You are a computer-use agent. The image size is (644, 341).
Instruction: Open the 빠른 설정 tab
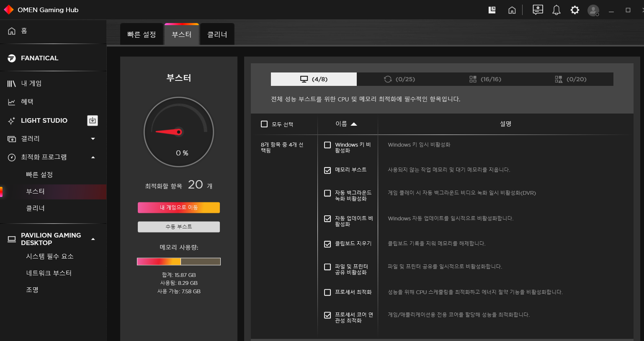[142, 34]
